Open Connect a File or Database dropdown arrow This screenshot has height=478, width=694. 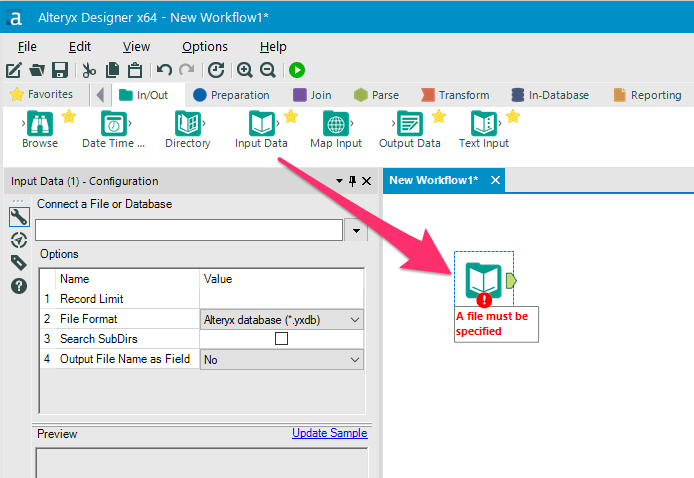coord(355,231)
